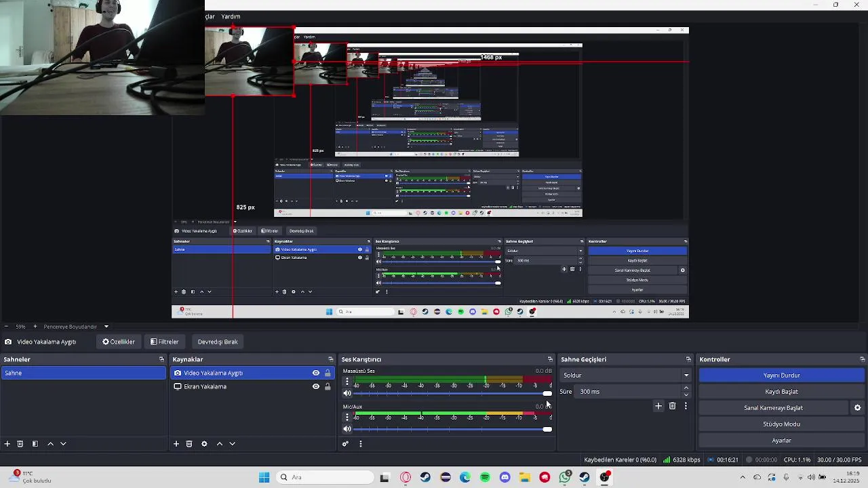This screenshot has width=868, height=488.
Task: Remove selected source using Kaynaklar trash icon
Action: (x=189, y=444)
